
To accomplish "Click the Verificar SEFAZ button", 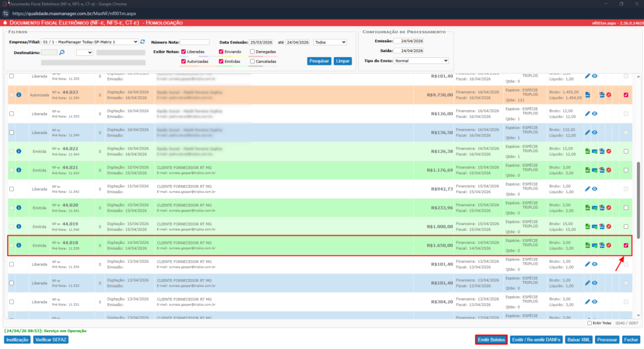I will [x=51, y=340].
